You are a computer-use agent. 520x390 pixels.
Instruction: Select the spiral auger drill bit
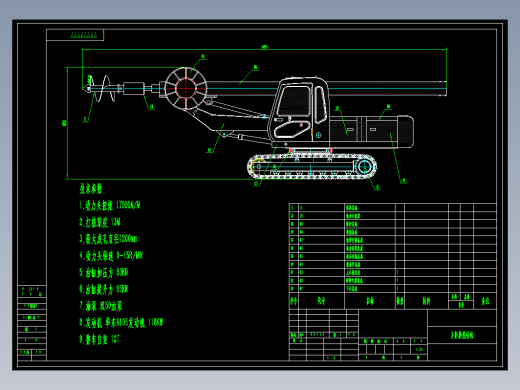coord(101,88)
